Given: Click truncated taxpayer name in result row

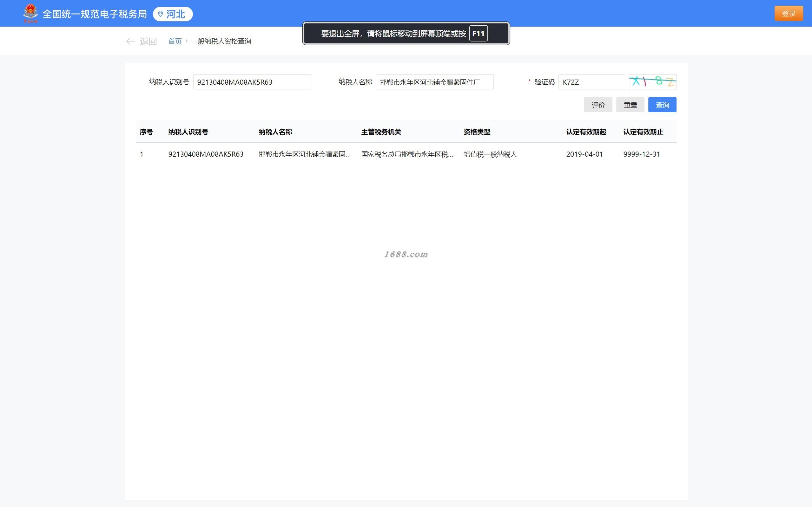Looking at the screenshot, I should coord(304,154).
